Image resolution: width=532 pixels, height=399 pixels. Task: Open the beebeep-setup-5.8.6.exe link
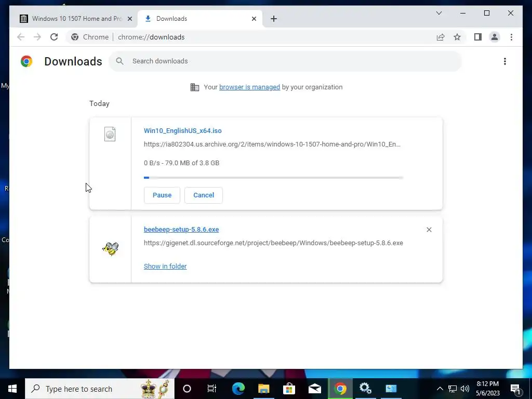point(181,229)
